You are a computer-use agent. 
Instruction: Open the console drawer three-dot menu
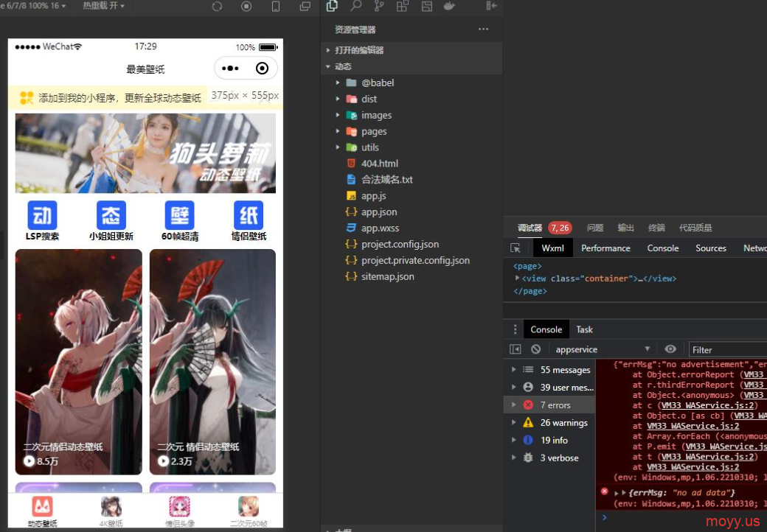pos(515,329)
